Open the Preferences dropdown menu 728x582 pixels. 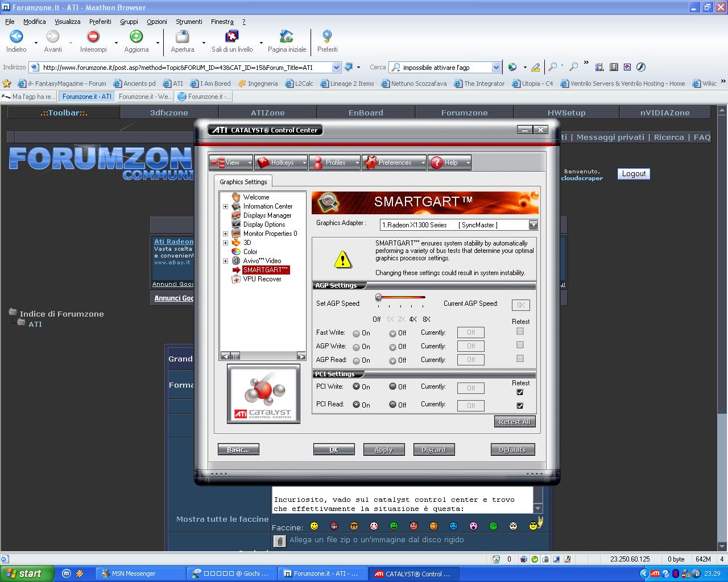[x=394, y=163]
